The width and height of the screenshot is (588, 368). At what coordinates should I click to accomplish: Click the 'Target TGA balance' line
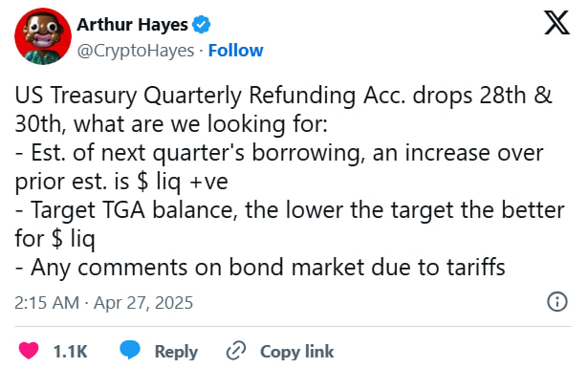tap(290, 210)
